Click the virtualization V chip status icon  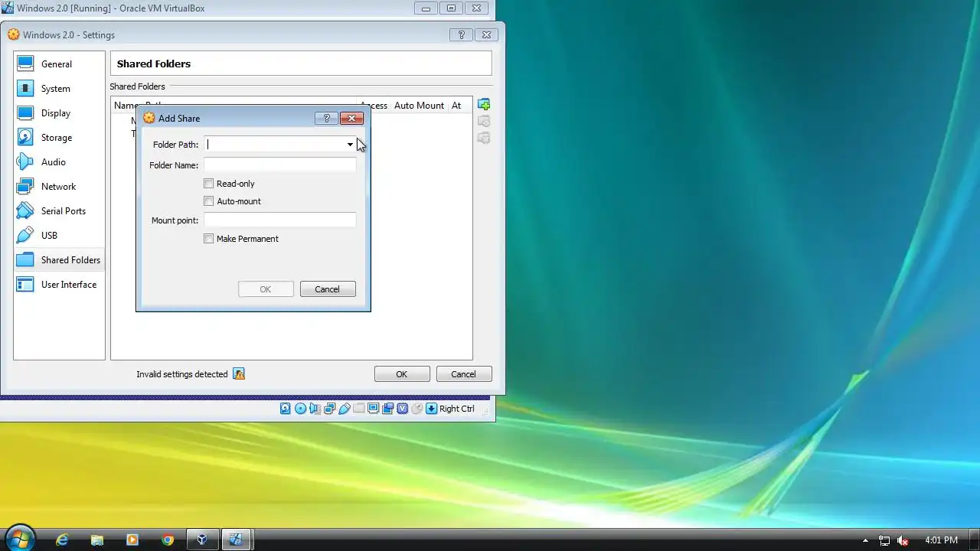pos(403,409)
